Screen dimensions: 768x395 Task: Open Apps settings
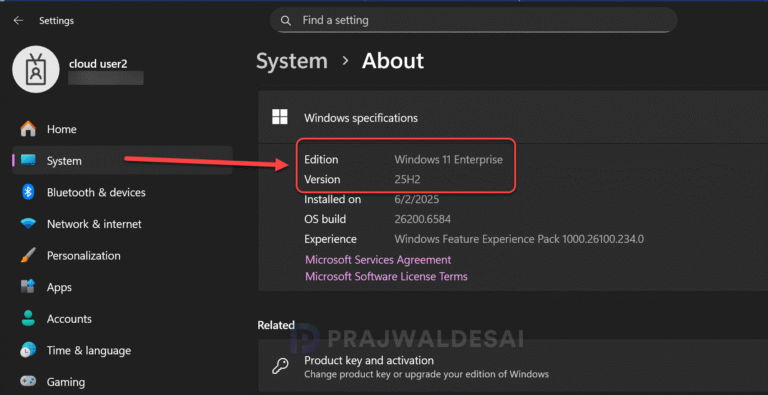pos(122,287)
